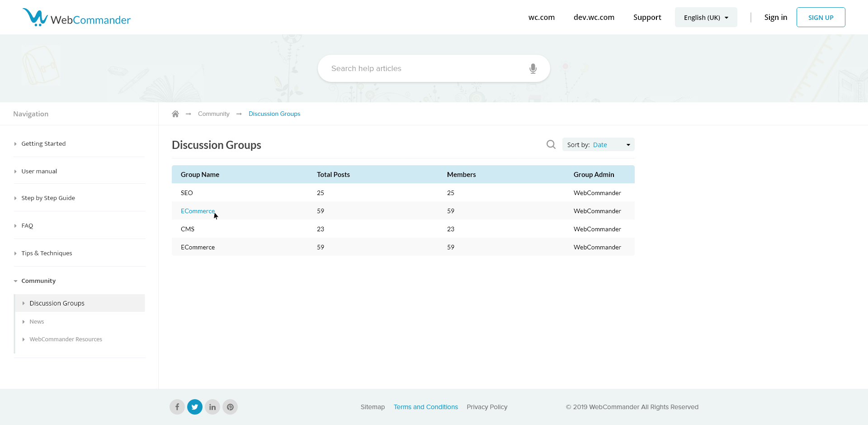This screenshot has height=425, width=868.
Task: Open the LinkedIn social link
Action: click(x=212, y=407)
